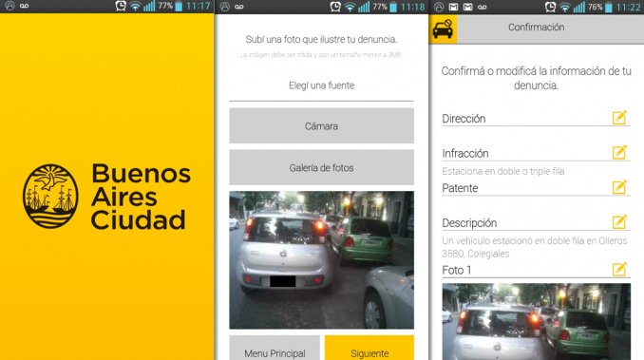Open the uploaded car photo preview
Image resolution: width=644 pixels, height=360 pixels.
point(321,260)
